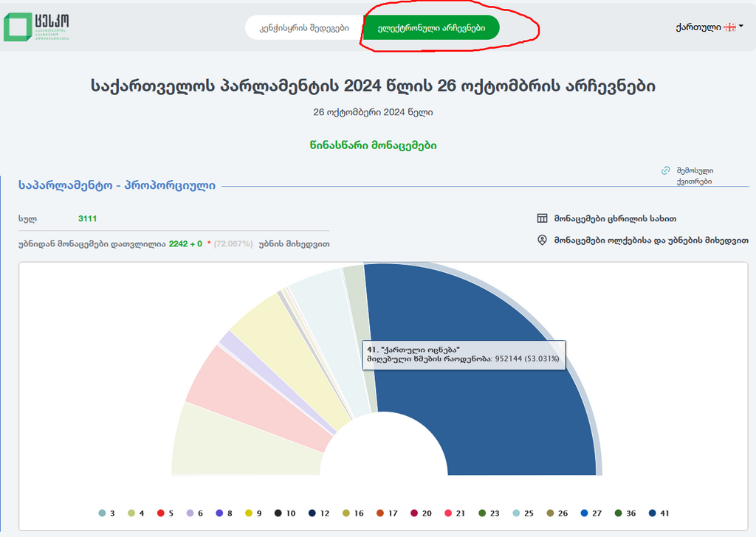Screen dimensions: 756x537
Task: Toggle legend item 5
Action: point(165,513)
